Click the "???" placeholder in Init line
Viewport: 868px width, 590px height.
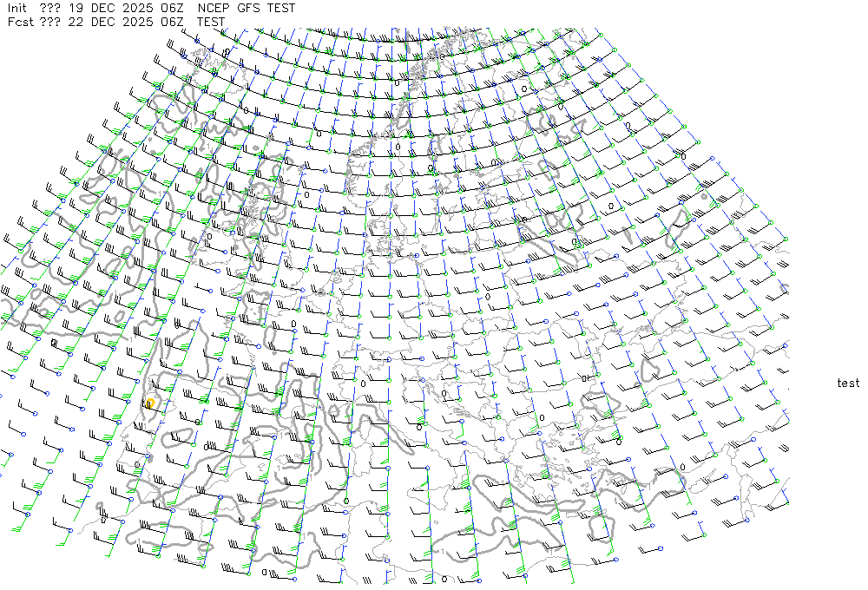click(x=49, y=9)
